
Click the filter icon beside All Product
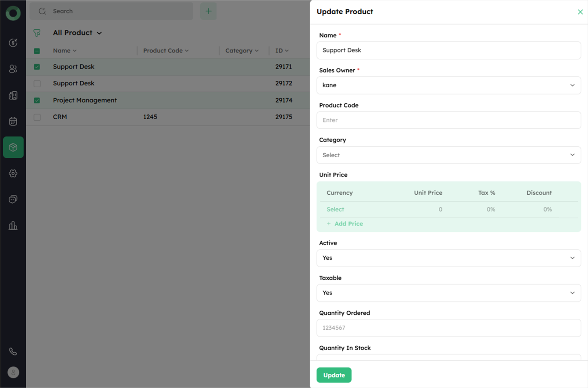tap(37, 33)
